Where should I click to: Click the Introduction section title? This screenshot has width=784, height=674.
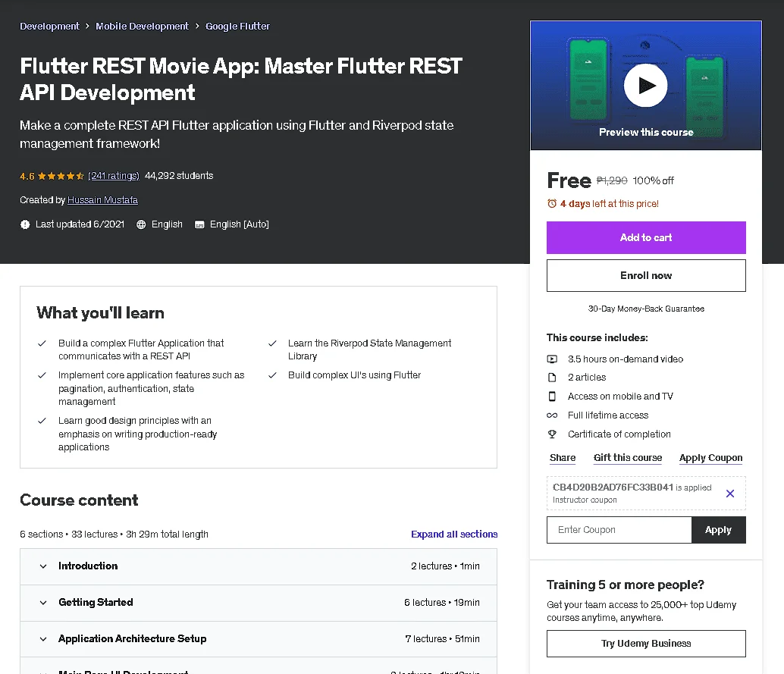(88, 566)
